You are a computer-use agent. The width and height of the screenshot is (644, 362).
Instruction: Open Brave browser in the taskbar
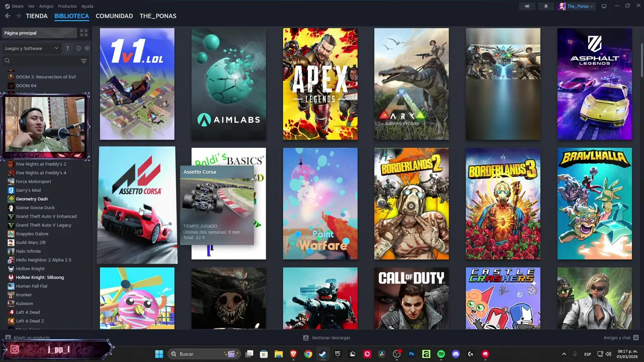(293, 354)
